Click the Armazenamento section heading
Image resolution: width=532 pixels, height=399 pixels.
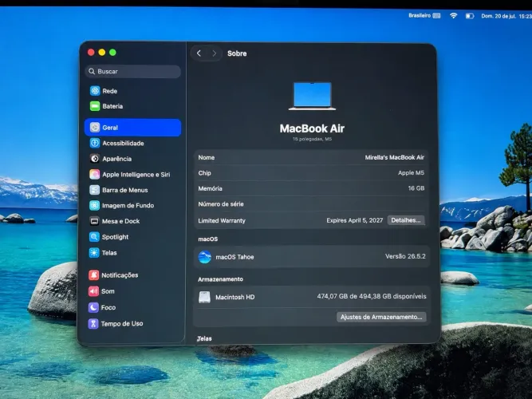(x=220, y=279)
